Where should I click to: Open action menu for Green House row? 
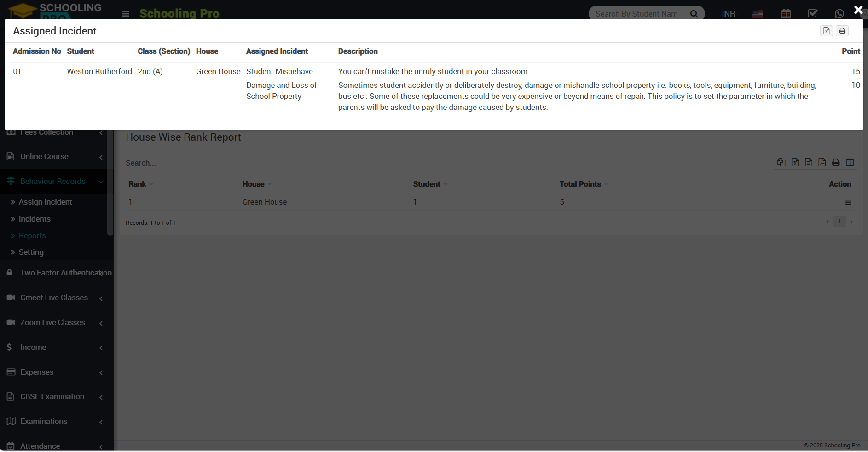tap(848, 202)
